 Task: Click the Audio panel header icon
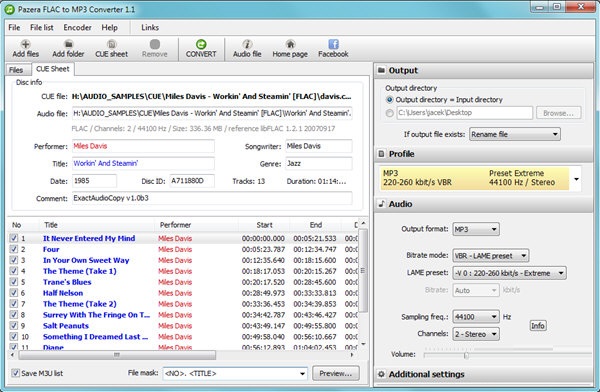pos(381,204)
